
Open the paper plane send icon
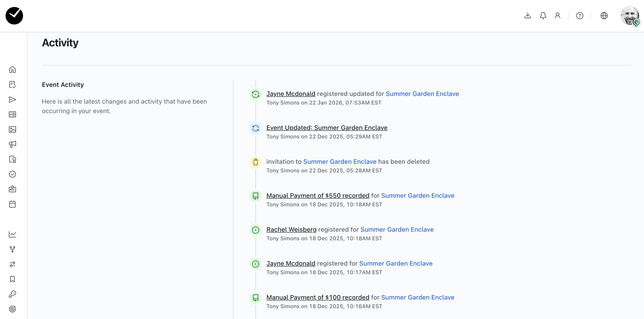(x=12, y=100)
